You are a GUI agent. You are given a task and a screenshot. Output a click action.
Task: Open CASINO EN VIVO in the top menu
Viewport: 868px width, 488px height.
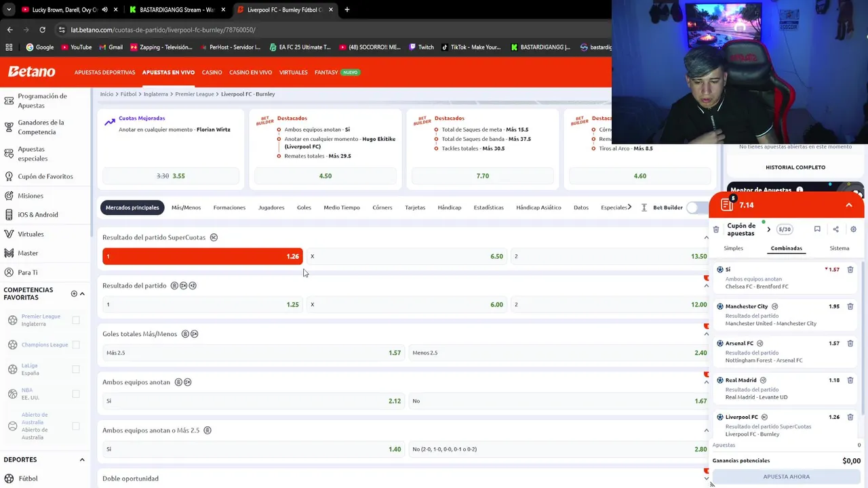click(x=250, y=73)
